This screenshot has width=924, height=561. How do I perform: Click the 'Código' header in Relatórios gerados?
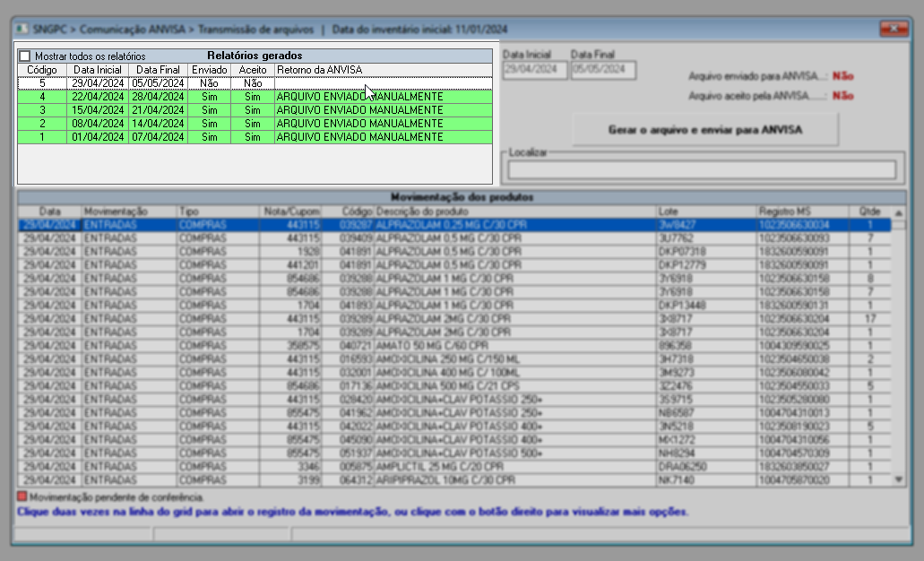[x=42, y=70]
